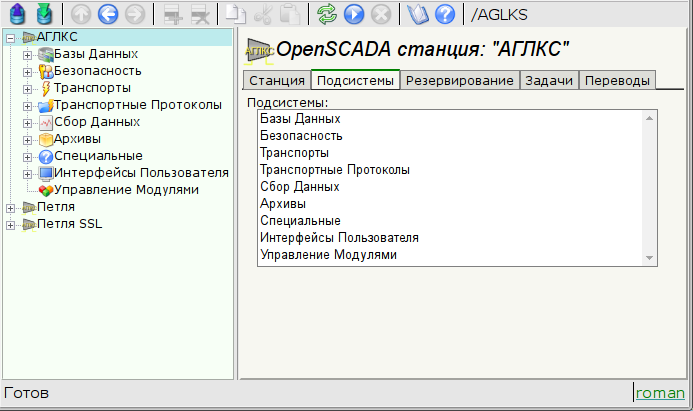Click the subsystems list scrollbar down arrow
The height and width of the screenshot is (411, 693).
649,258
